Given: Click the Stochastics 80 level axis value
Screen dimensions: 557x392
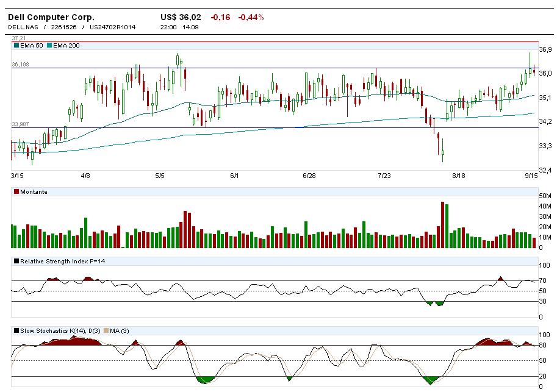Looking at the screenshot, I should point(542,345).
